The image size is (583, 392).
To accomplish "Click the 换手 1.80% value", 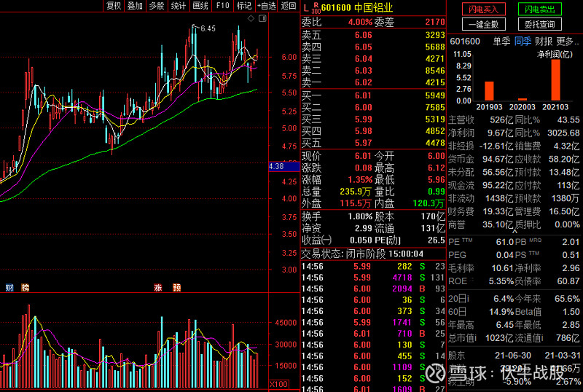I will click(360, 216).
